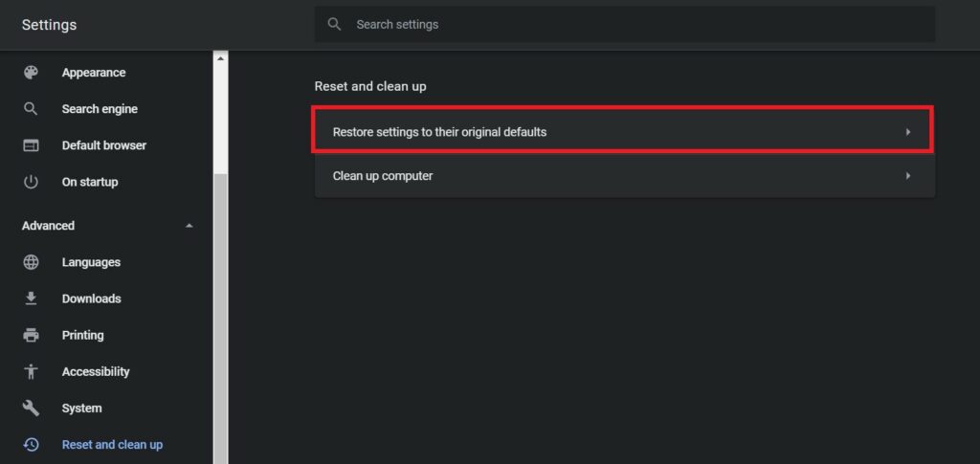Collapse the Advanced section arrow

[x=189, y=226]
